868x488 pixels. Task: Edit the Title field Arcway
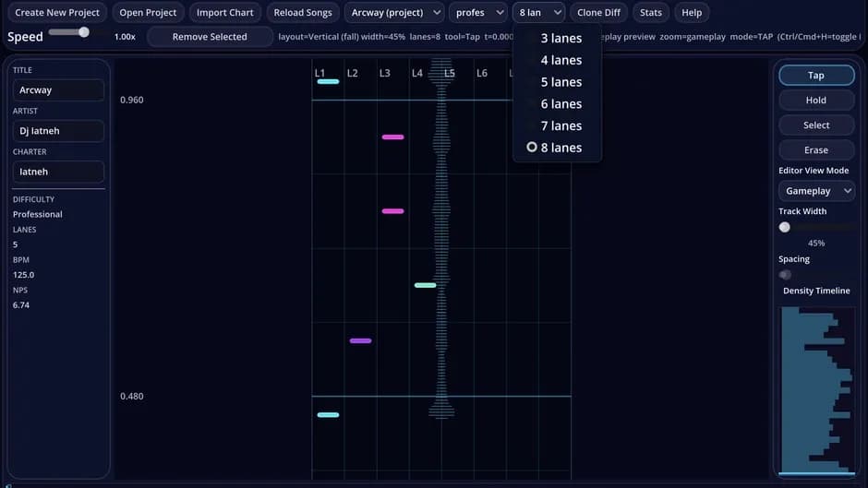click(58, 89)
